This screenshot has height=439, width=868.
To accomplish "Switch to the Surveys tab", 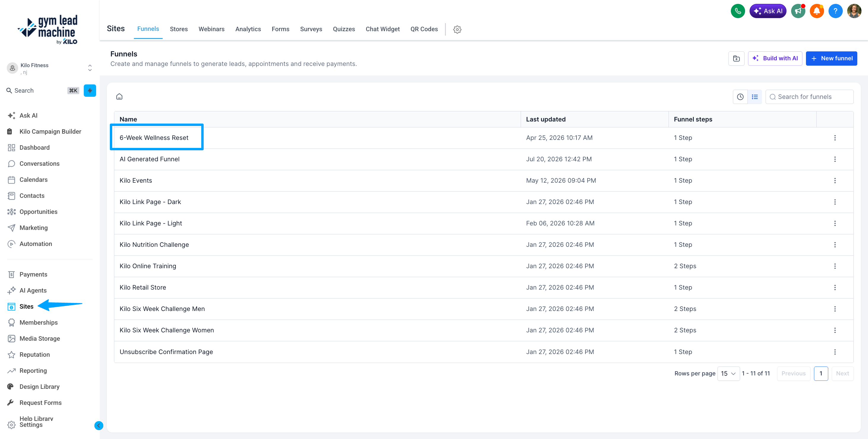I will click(311, 29).
